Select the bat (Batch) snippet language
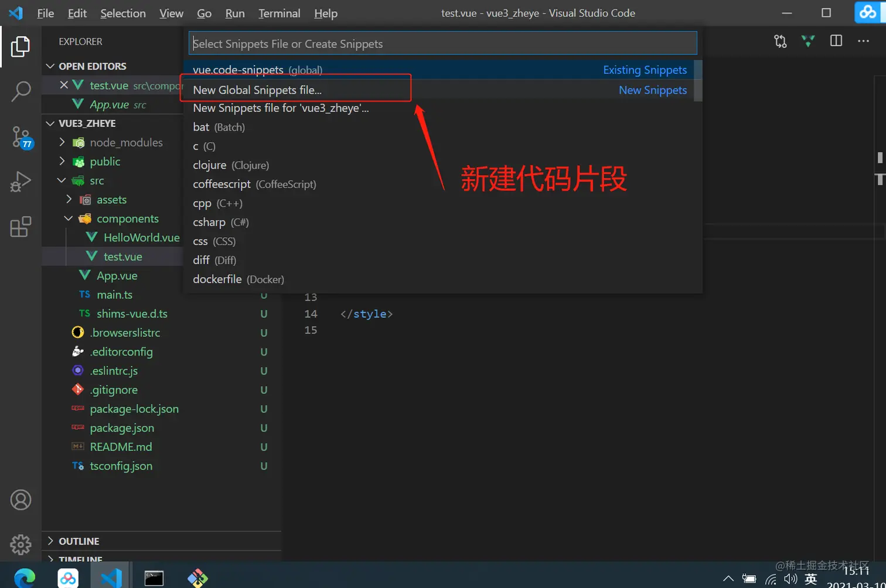886x588 pixels. point(439,127)
